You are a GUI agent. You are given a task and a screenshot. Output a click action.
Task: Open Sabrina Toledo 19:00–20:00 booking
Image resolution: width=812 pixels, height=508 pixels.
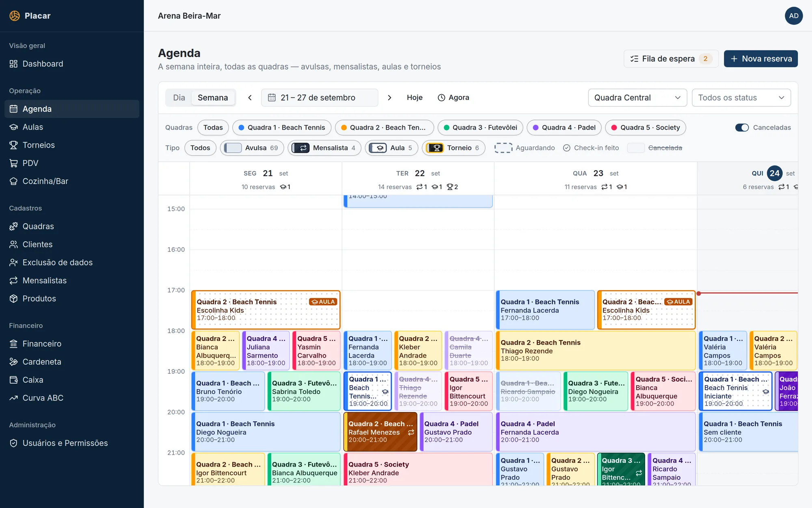(x=304, y=391)
